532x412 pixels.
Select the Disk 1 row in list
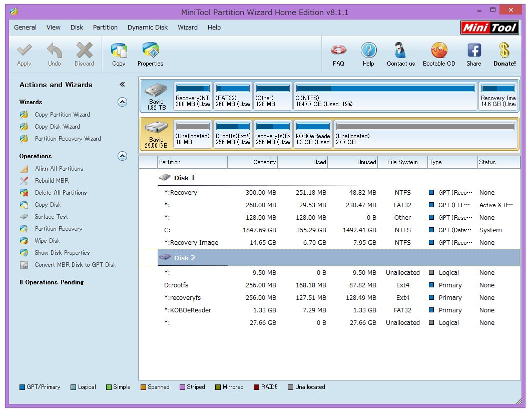339,178
